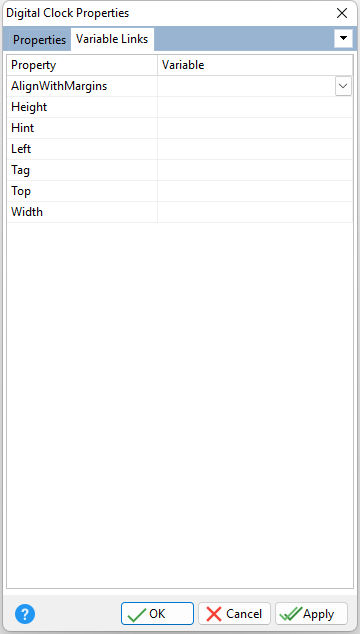The height and width of the screenshot is (634, 360).
Task: Click the Variable cell for Hint
Action: point(255,128)
